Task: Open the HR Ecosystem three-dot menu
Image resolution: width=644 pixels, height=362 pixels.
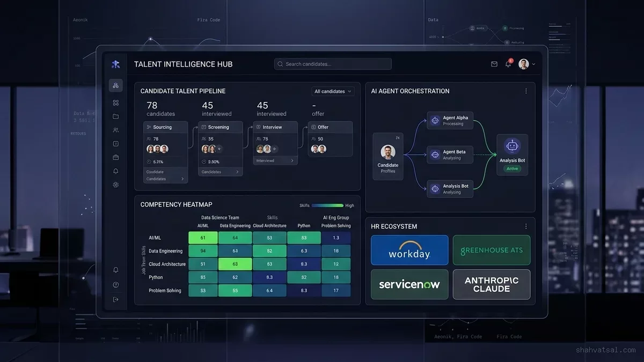Action: click(x=526, y=226)
